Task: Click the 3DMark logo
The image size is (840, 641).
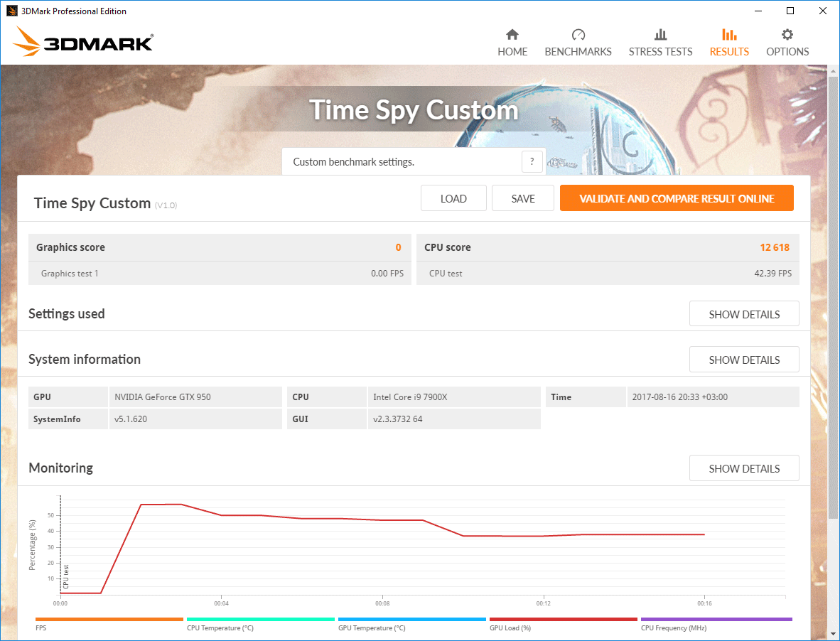Action: (83, 41)
